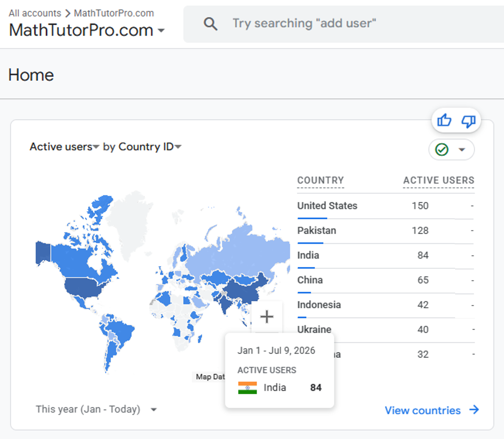The width and height of the screenshot is (504, 439).
Task: Click Brazil on the world map
Action: (120, 332)
